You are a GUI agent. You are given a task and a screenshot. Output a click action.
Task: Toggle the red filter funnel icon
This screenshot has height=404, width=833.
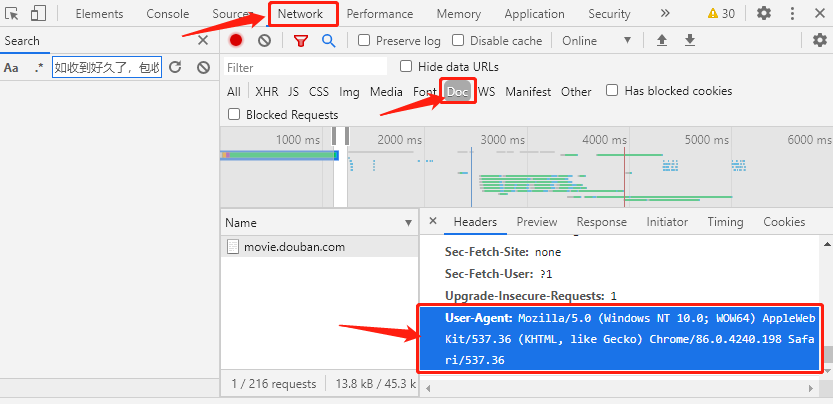coord(301,40)
